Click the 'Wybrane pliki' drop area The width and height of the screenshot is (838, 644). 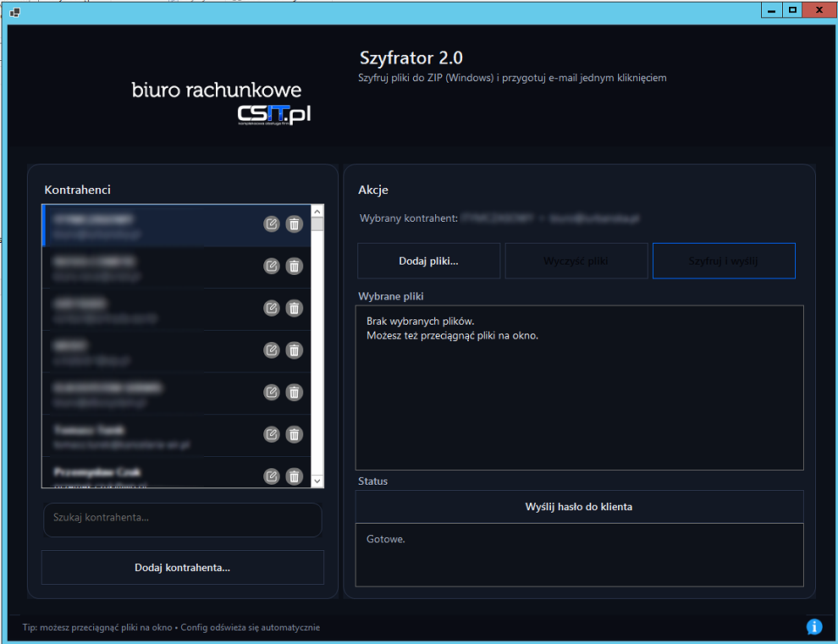coord(579,388)
